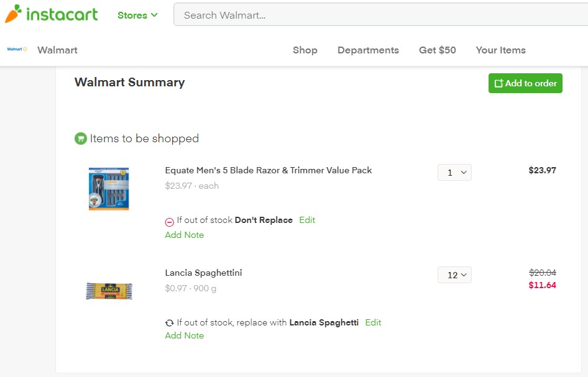Add Note to the Lancia Spaghettini item
588x377 pixels.
(x=184, y=335)
